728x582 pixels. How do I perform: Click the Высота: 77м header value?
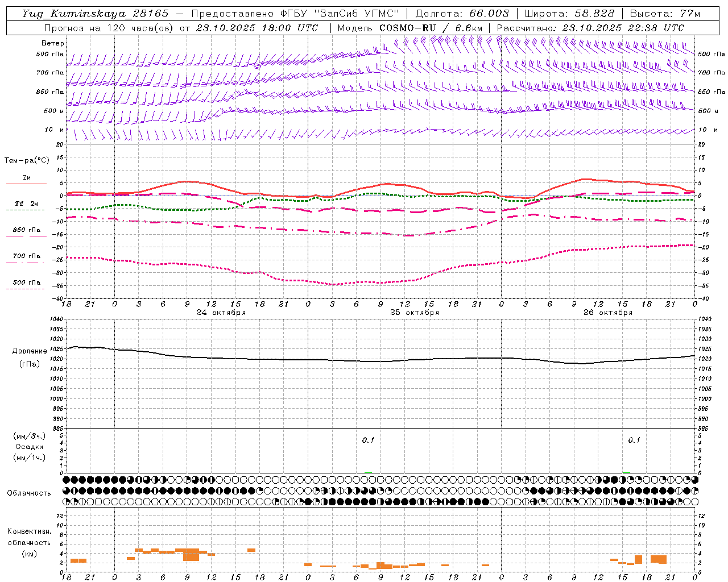pos(665,14)
